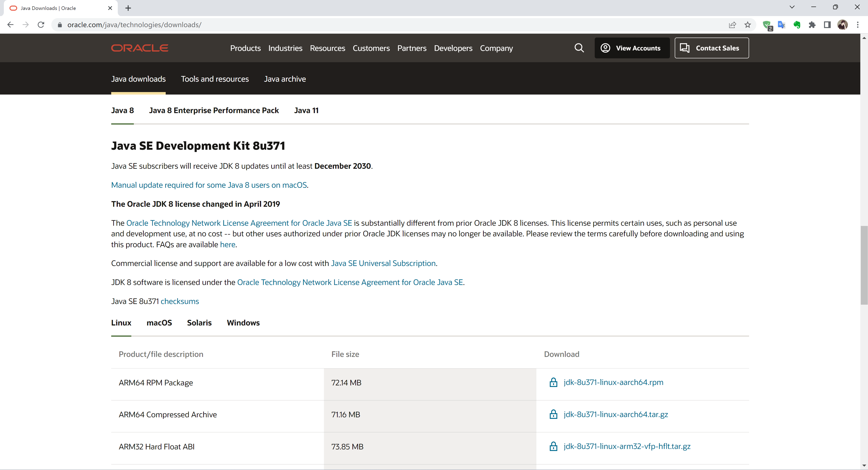Open the Customers menu
Screen dimensions: 868x470
click(371, 48)
